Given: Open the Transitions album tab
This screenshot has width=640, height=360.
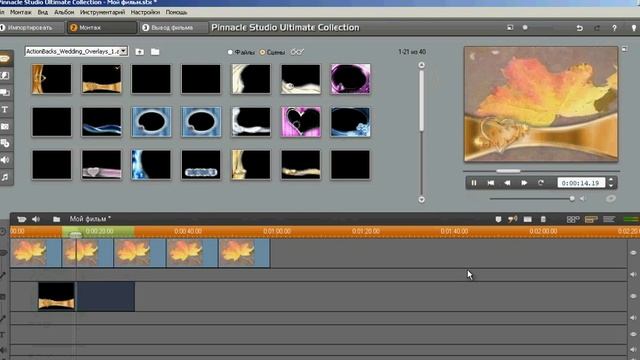Looking at the screenshot, I should coord(5,76).
